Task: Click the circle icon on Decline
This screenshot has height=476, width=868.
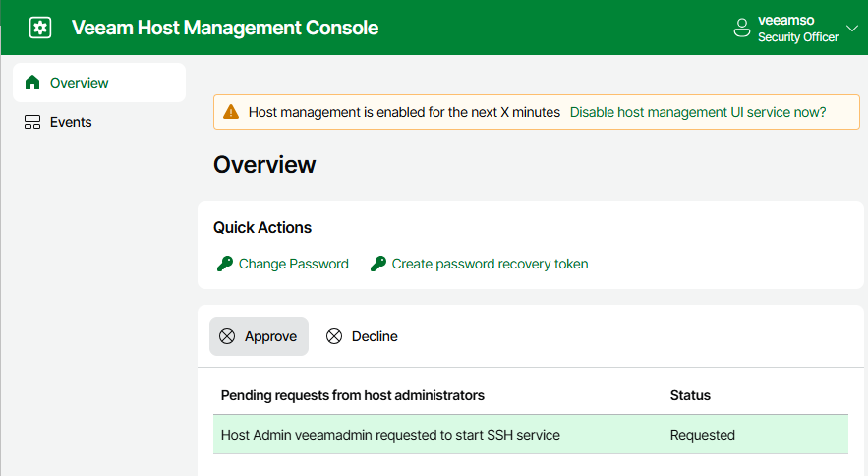Action: pyautogui.click(x=334, y=336)
